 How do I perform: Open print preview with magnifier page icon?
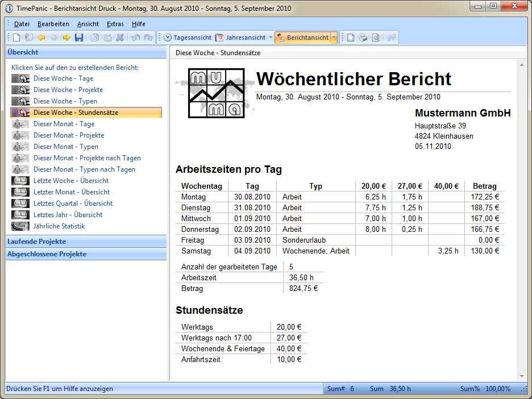[x=376, y=38]
